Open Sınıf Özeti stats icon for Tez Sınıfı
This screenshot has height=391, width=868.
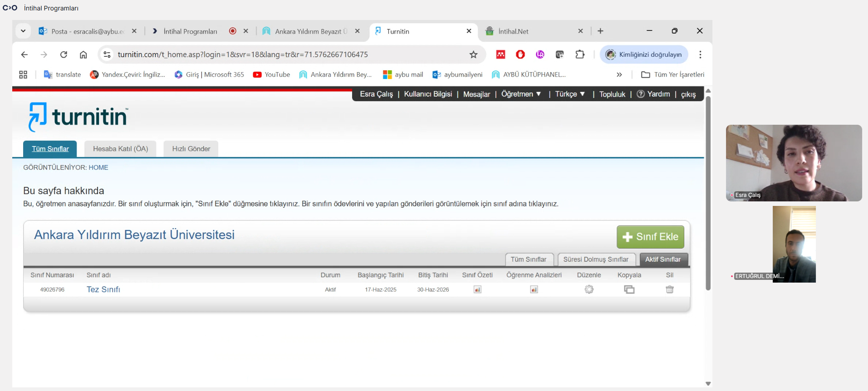[x=477, y=289]
